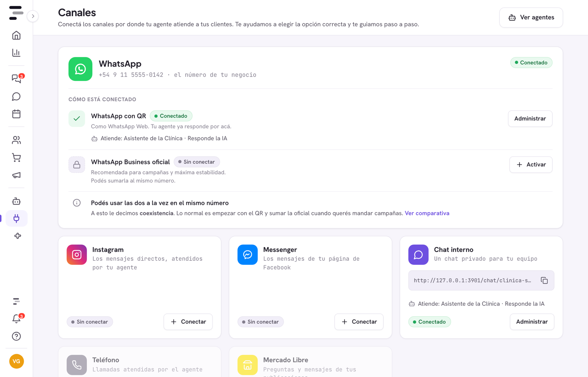The width and height of the screenshot is (588, 377).
Task: Click the Messenger logo icon
Action: point(247,255)
